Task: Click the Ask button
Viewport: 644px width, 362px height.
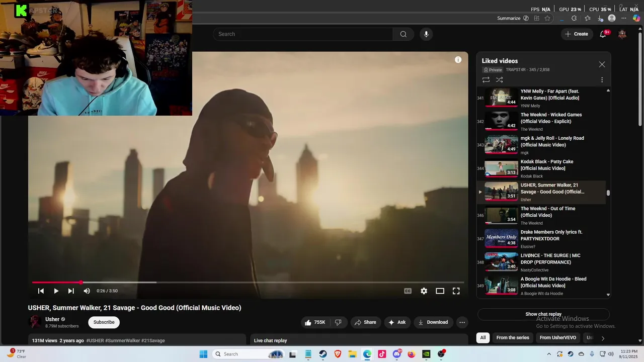Action: point(397,322)
